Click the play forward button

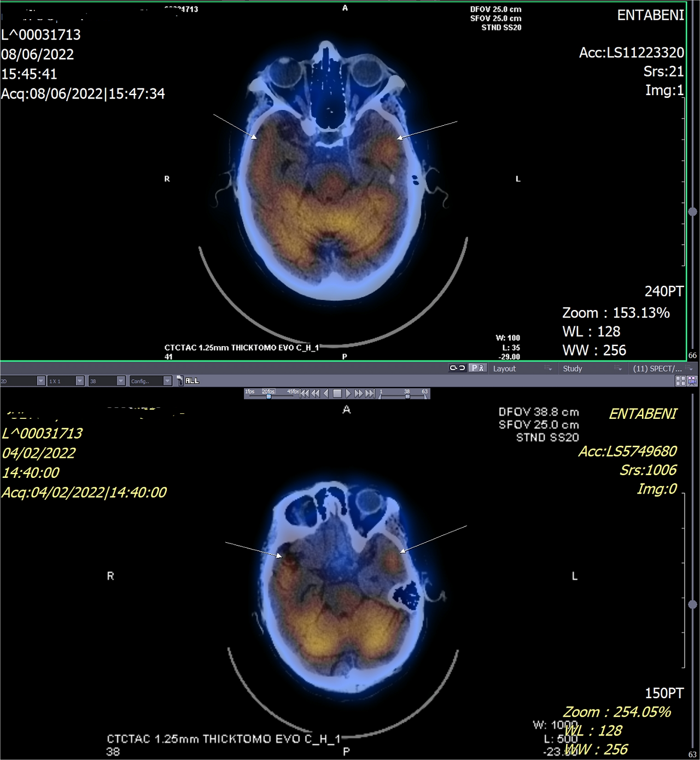tap(348, 393)
